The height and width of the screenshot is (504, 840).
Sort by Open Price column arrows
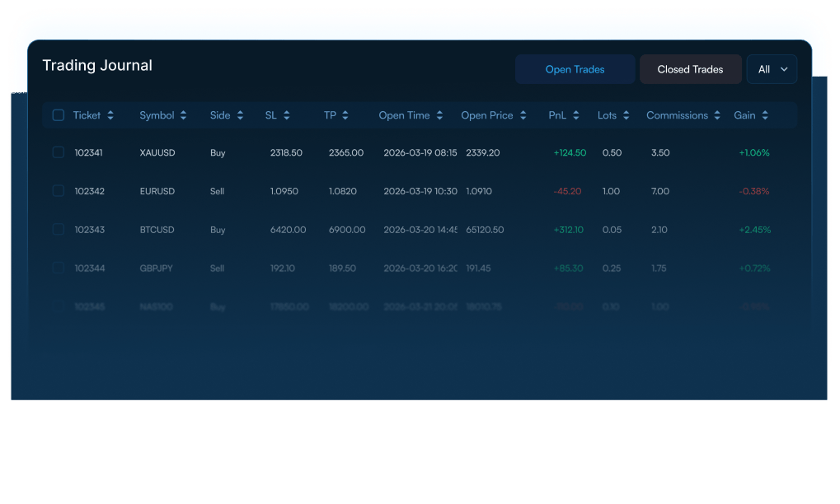click(x=523, y=115)
